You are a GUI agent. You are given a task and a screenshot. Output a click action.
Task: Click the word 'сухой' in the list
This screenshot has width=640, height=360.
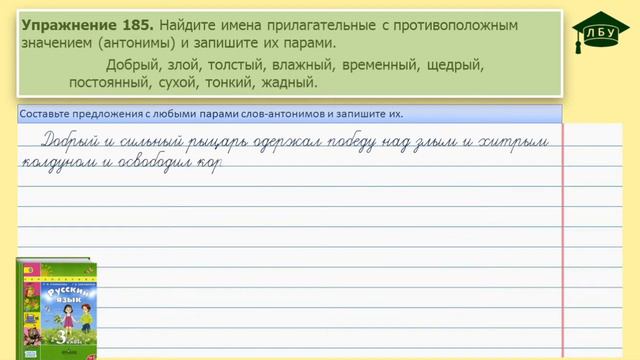[x=178, y=83]
